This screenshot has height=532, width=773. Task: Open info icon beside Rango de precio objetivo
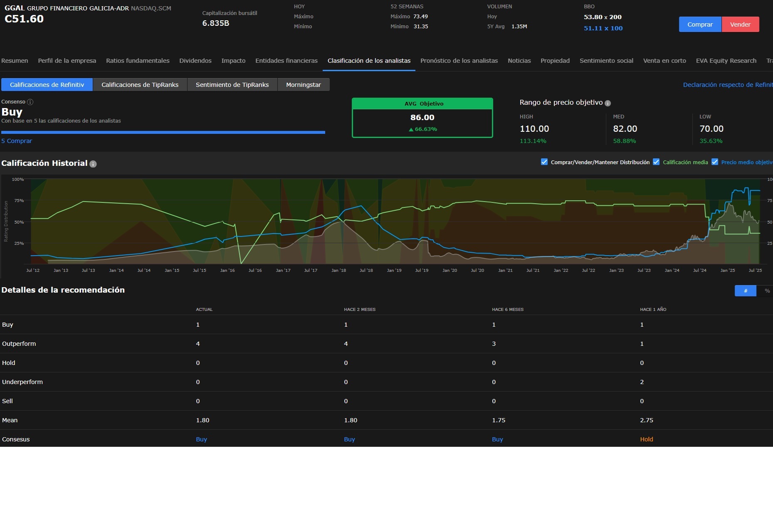[x=608, y=103]
